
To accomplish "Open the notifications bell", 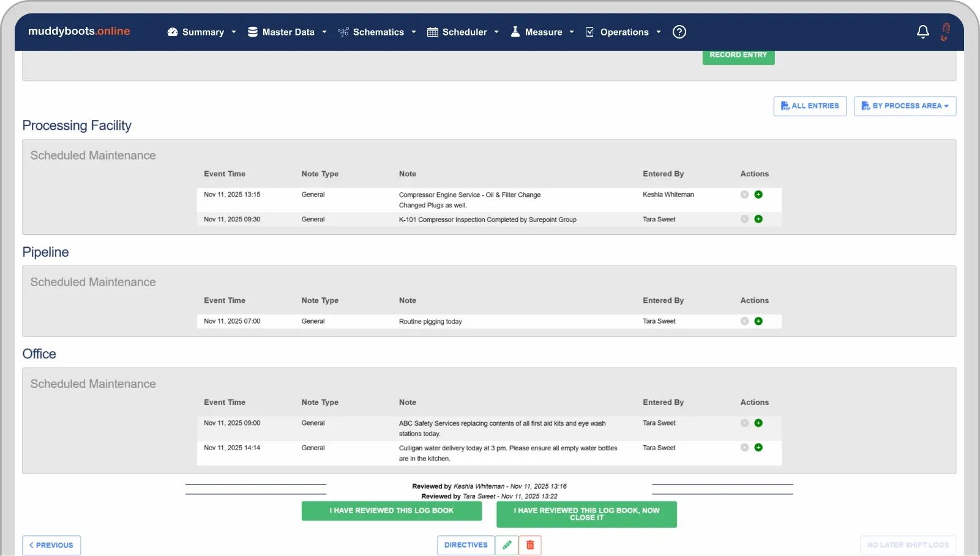I will 922,32.
